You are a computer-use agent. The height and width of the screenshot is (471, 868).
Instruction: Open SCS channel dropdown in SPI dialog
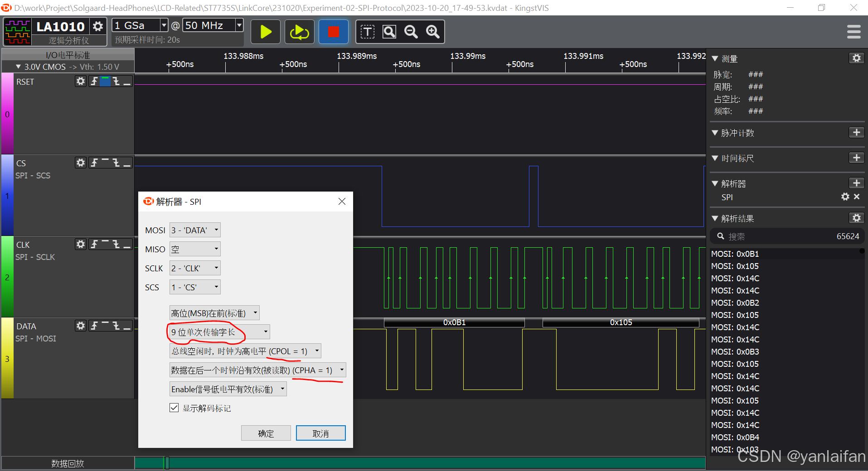195,287
